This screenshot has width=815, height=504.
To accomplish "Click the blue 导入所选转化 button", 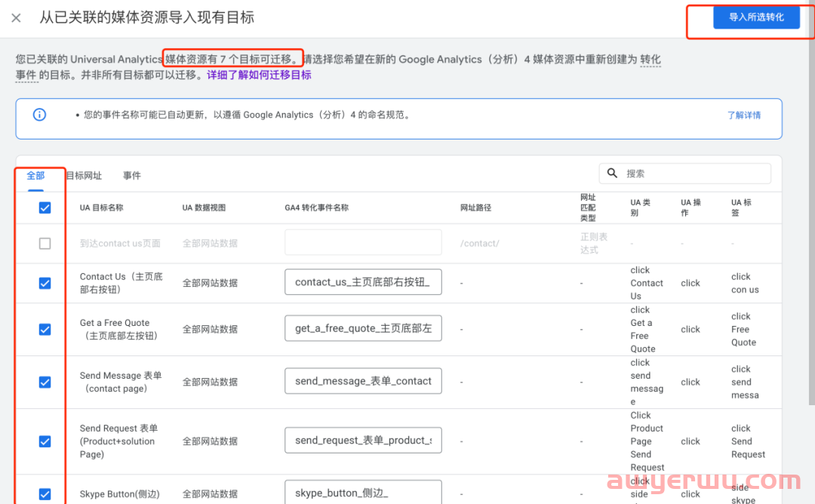I will (x=756, y=17).
